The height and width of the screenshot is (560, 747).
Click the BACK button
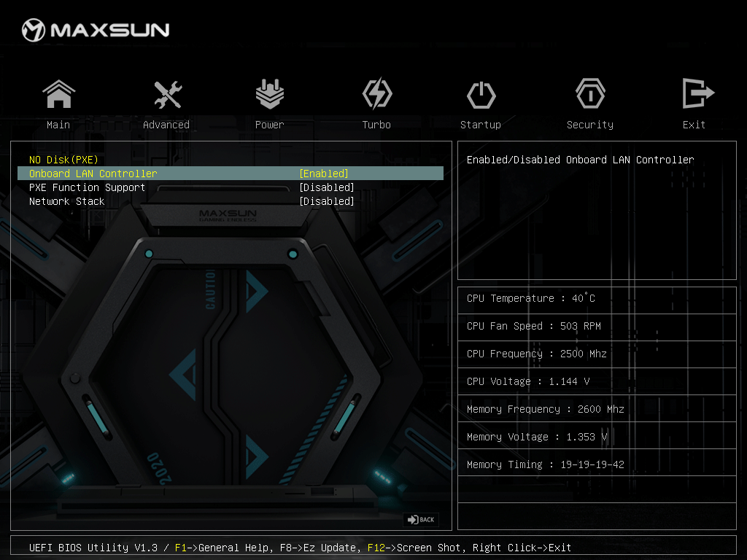tap(421, 519)
